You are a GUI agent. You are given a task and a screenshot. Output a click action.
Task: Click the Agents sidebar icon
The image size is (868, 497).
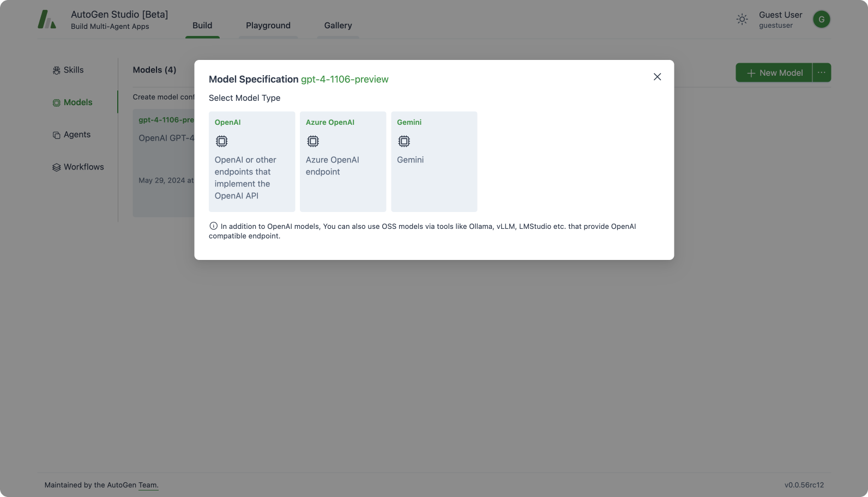point(56,135)
